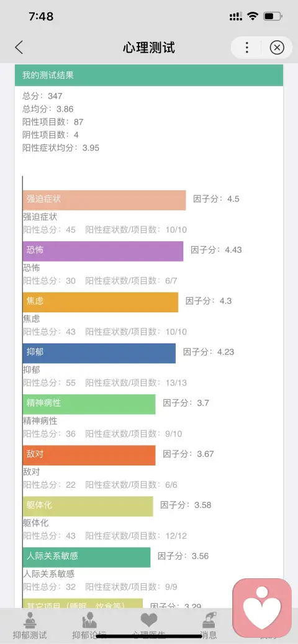Select the teal 人际关系敏感 bar
The image size is (298, 644).
click(x=87, y=557)
